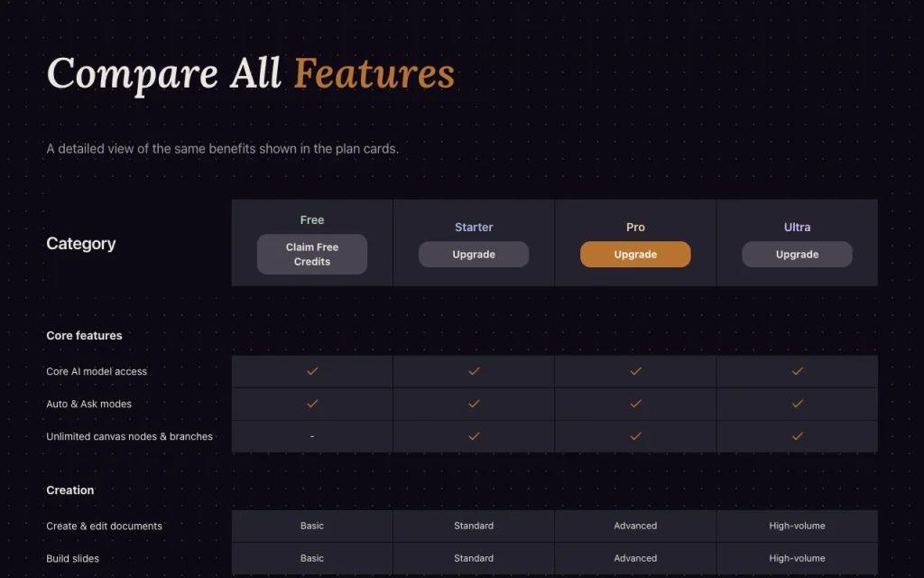Click Basic in the Build slides row
This screenshot has width=924, height=578.
coord(311,558)
